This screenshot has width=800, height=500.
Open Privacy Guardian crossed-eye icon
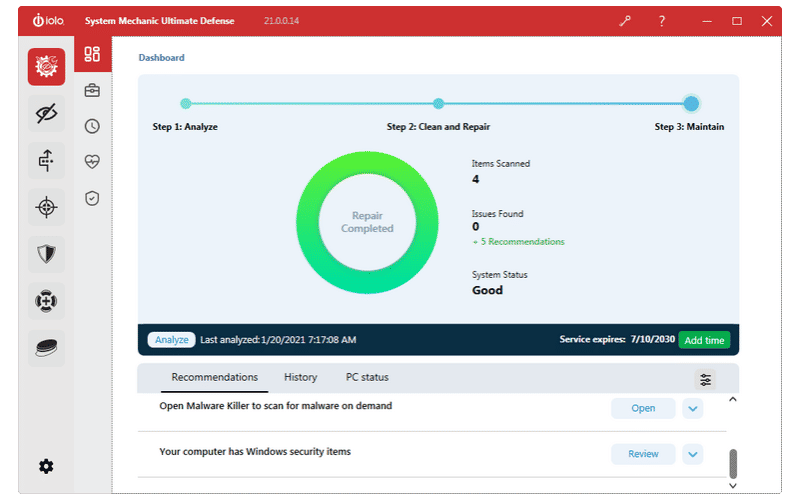click(46, 113)
